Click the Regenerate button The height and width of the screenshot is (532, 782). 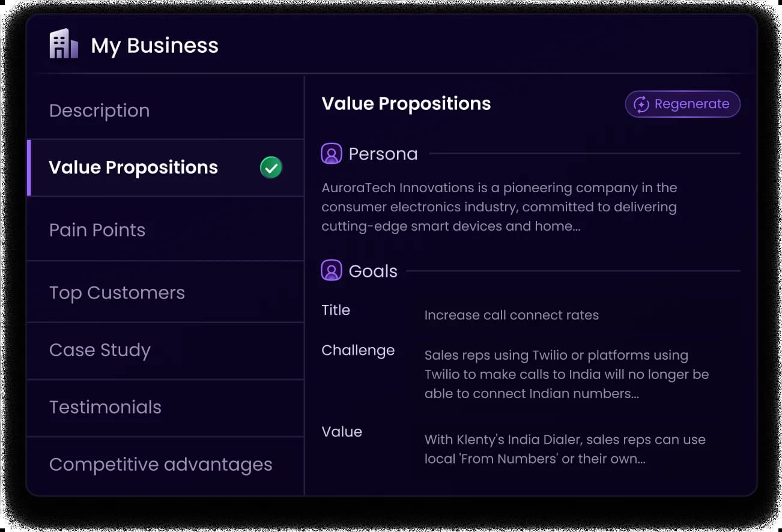(x=683, y=104)
